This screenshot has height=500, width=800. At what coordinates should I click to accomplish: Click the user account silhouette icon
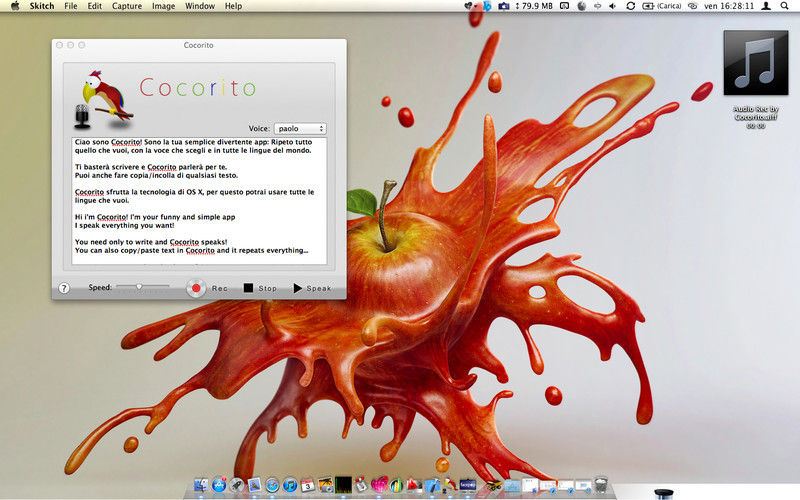click(x=766, y=6)
